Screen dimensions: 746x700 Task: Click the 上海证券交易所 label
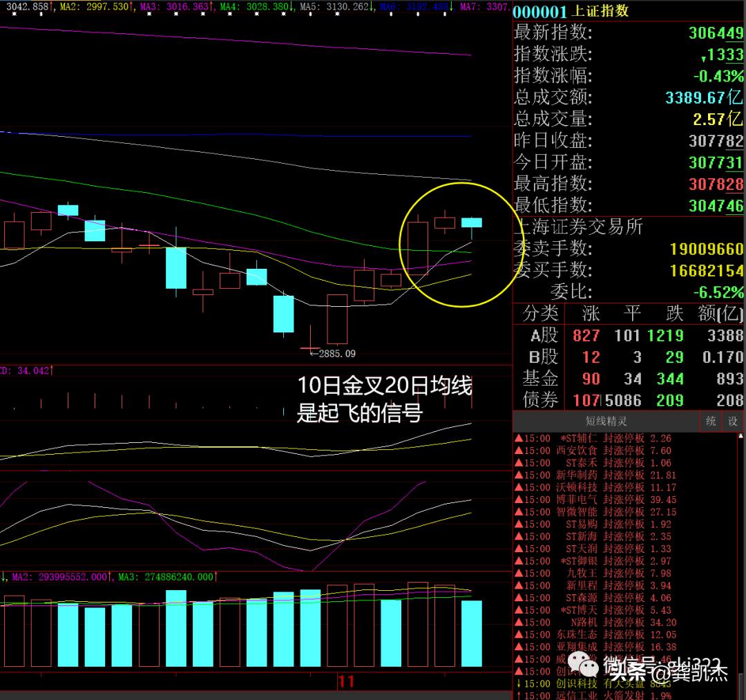pyautogui.click(x=579, y=227)
